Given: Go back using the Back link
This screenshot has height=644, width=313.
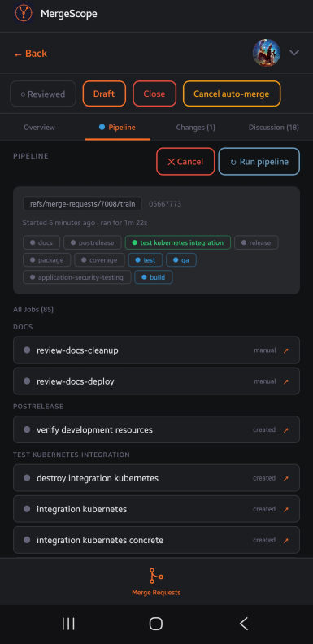Looking at the screenshot, I should click(30, 54).
